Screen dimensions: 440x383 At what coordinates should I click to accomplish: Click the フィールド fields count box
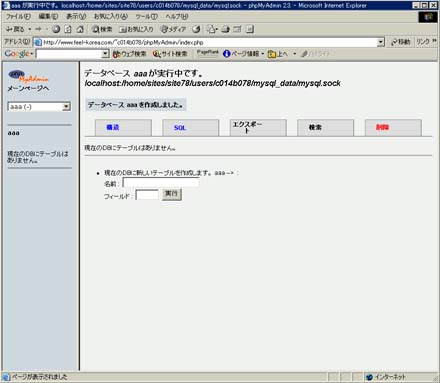point(147,195)
